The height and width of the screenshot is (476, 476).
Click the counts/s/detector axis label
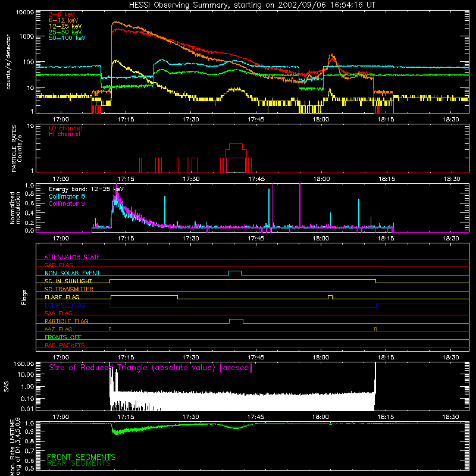(x=8, y=62)
